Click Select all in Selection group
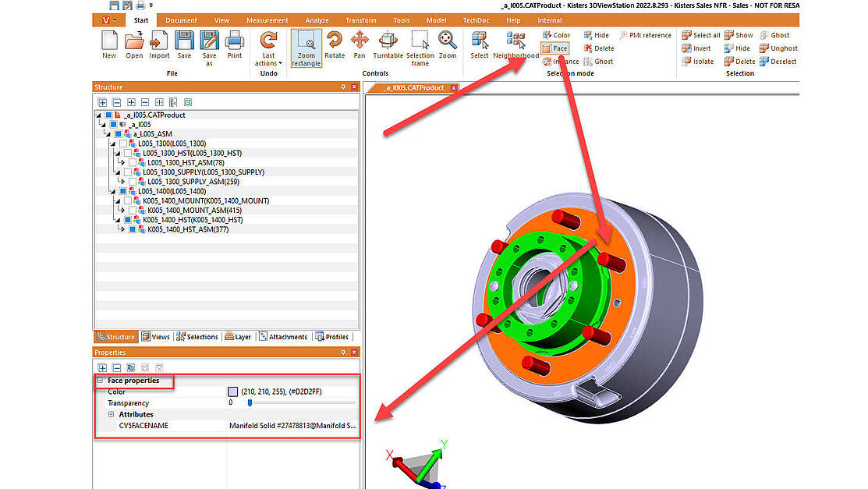 (701, 35)
